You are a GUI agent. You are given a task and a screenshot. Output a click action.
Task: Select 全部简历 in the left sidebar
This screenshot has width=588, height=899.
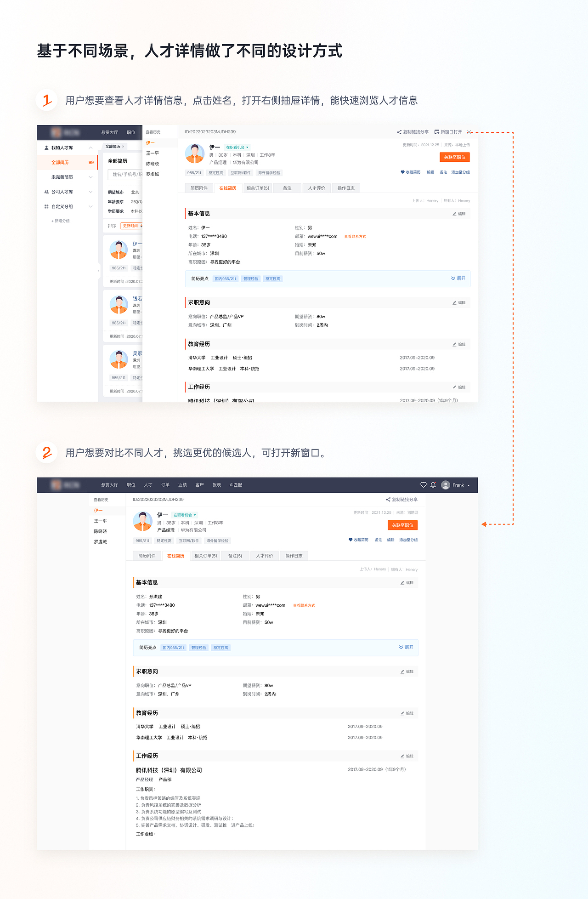click(x=68, y=163)
